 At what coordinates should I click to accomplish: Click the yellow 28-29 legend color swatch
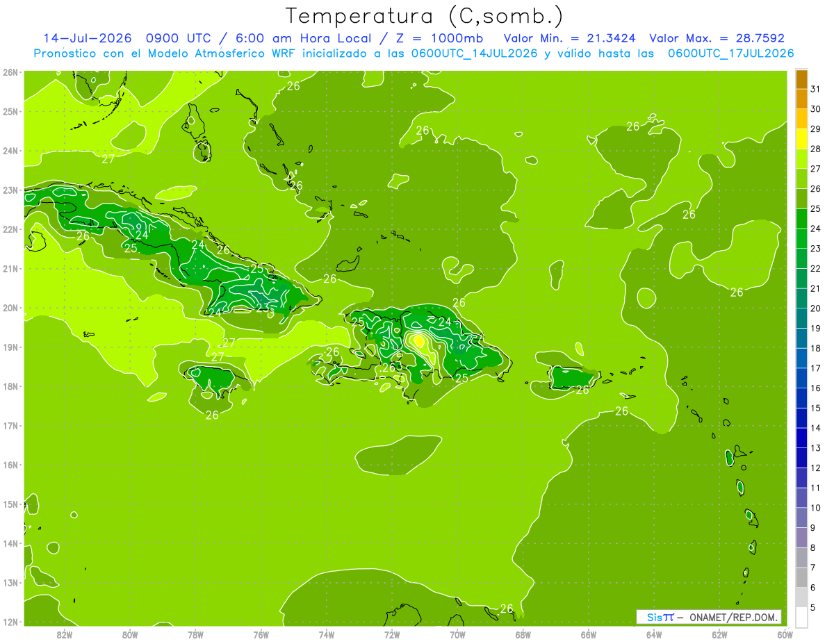801,139
